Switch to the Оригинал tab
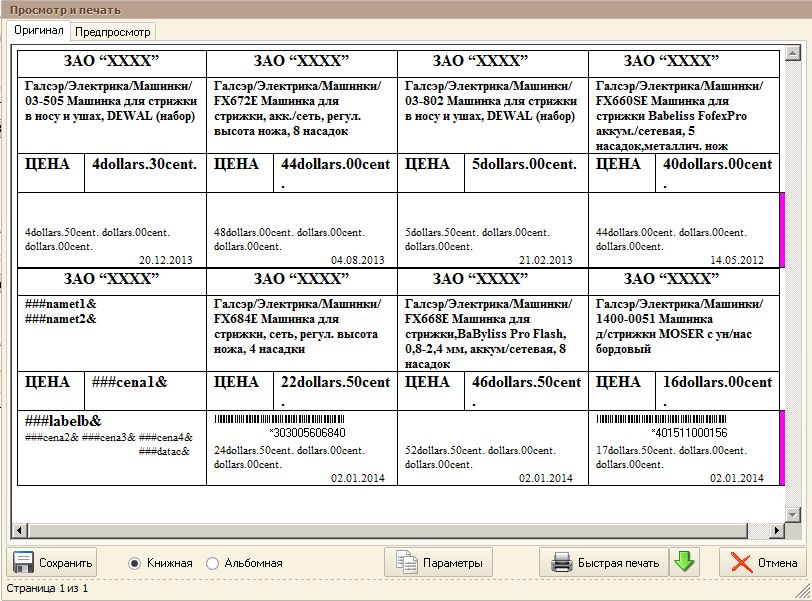812x601 pixels. coord(39,31)
